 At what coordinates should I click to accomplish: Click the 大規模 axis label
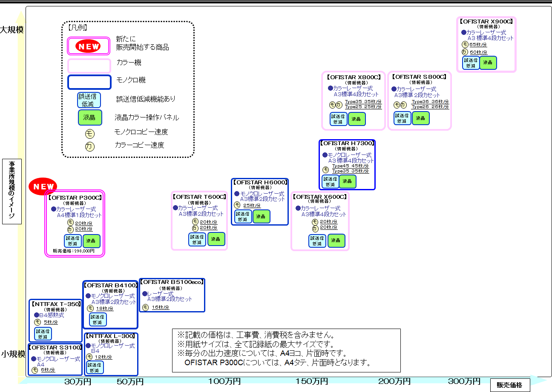point(12,30)
